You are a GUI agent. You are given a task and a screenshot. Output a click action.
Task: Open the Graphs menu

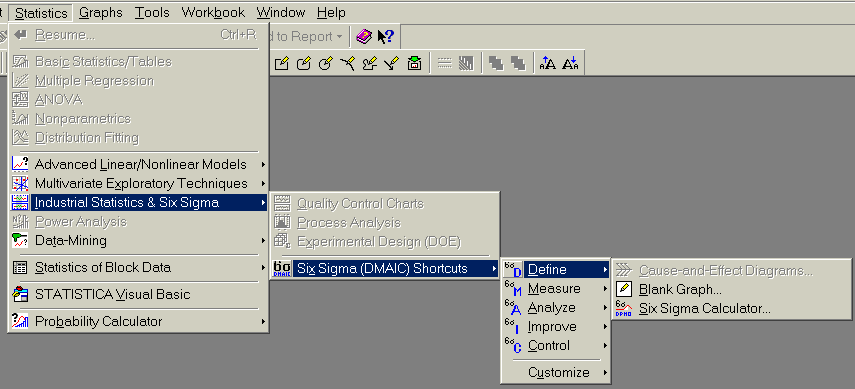pos(100,13)
